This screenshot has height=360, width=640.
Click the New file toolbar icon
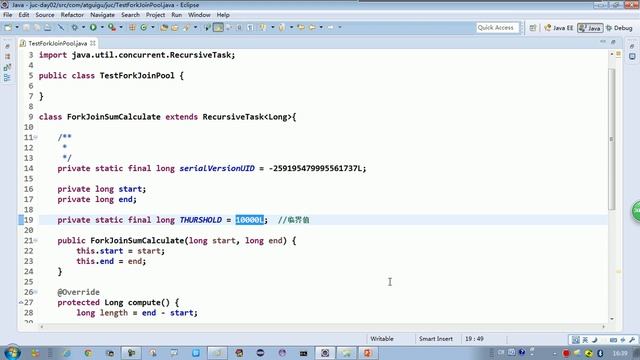[x=8, y=27]
